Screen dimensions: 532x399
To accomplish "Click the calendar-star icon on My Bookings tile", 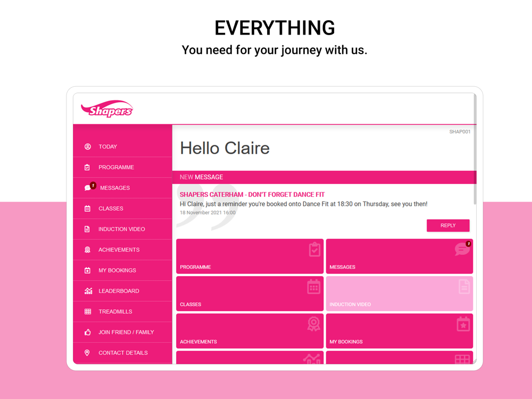I will tap(463, 324).
